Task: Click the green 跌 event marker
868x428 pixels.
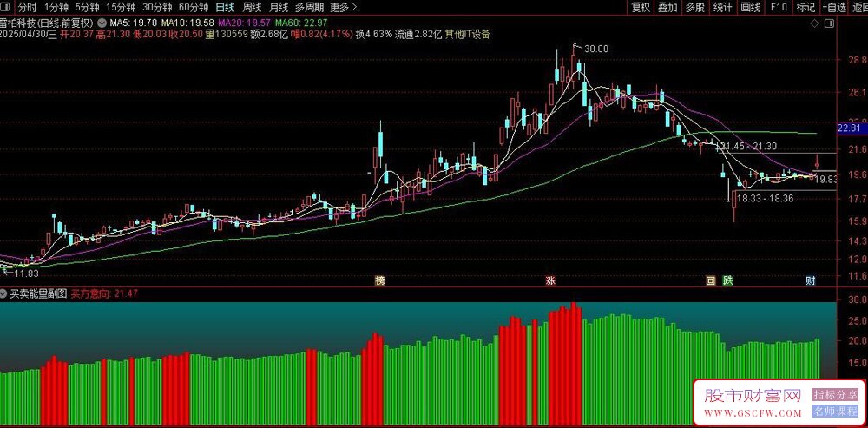Action: click(x=727, y=280)
